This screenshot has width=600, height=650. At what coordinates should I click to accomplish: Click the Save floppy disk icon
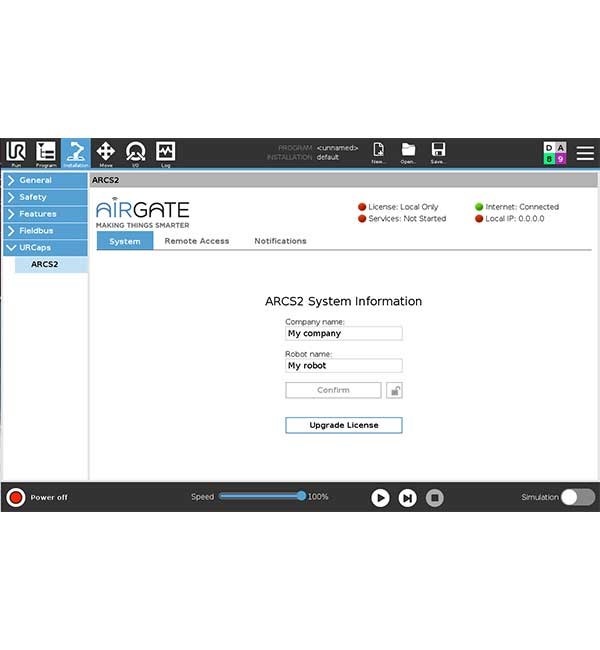[x=438, y=150]
